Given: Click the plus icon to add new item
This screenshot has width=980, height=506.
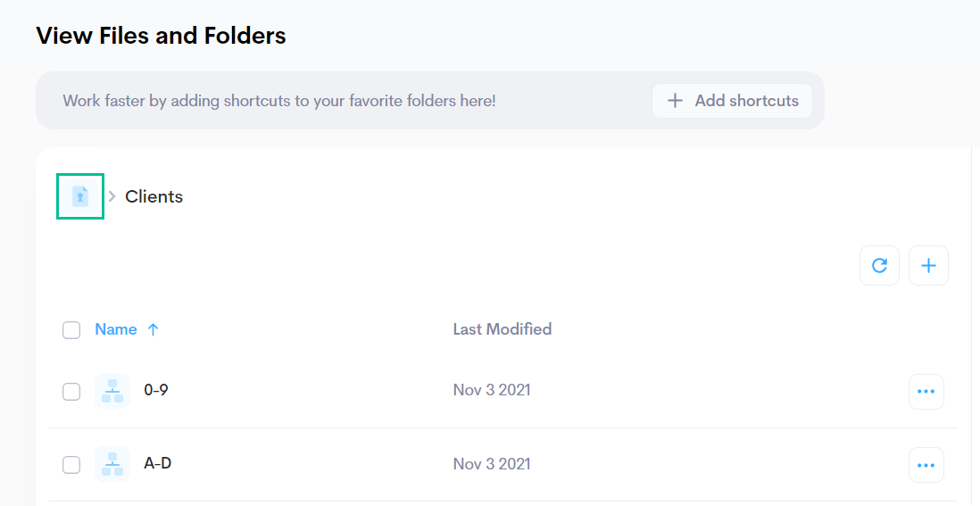Looking at the screenshot, I should pos(929,266).
